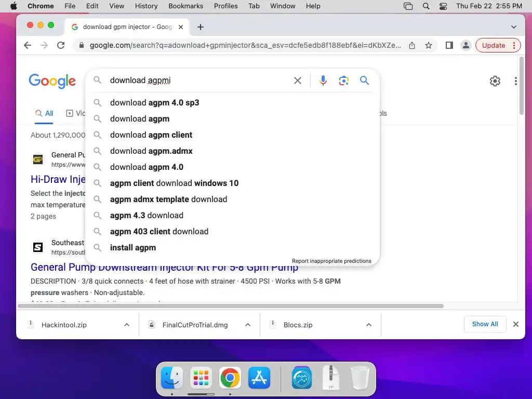
Task: Open Control Center in menu bar
Action: 443,6
